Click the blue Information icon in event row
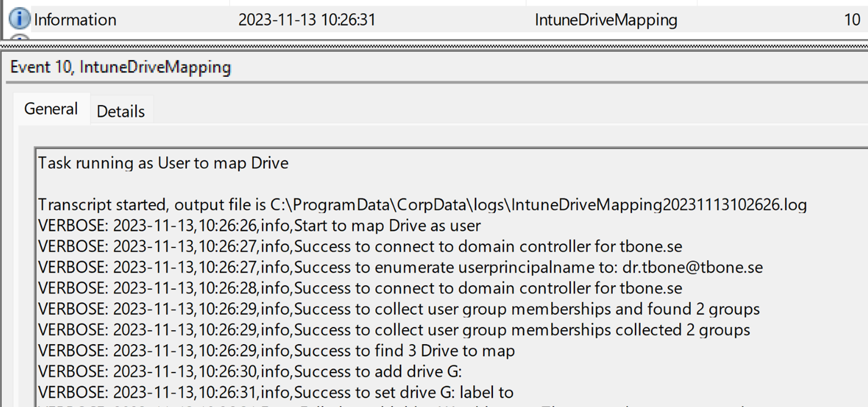The height and width of the screenshot is (407, 868). coord(20,19)
